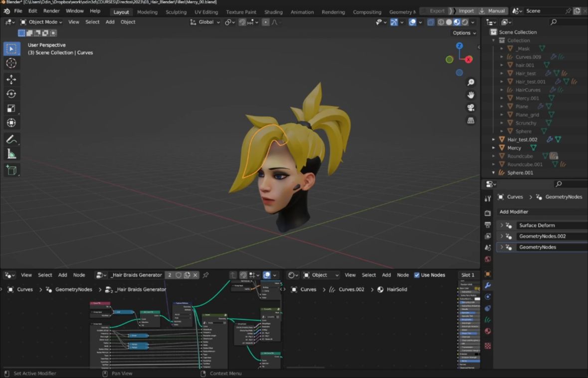Click the Import button in top bar

[466, 11]
